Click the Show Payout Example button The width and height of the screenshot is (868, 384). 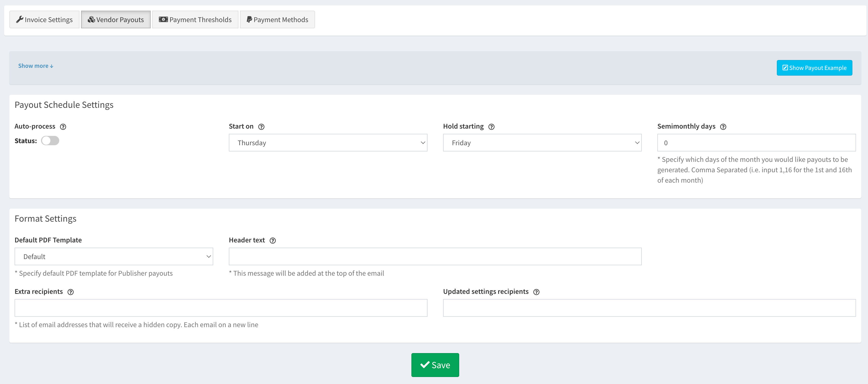(x=814, y=68)
